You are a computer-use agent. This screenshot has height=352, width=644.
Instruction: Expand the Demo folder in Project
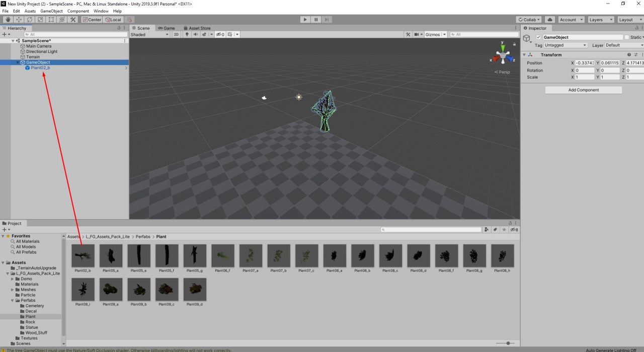(13, 279)
